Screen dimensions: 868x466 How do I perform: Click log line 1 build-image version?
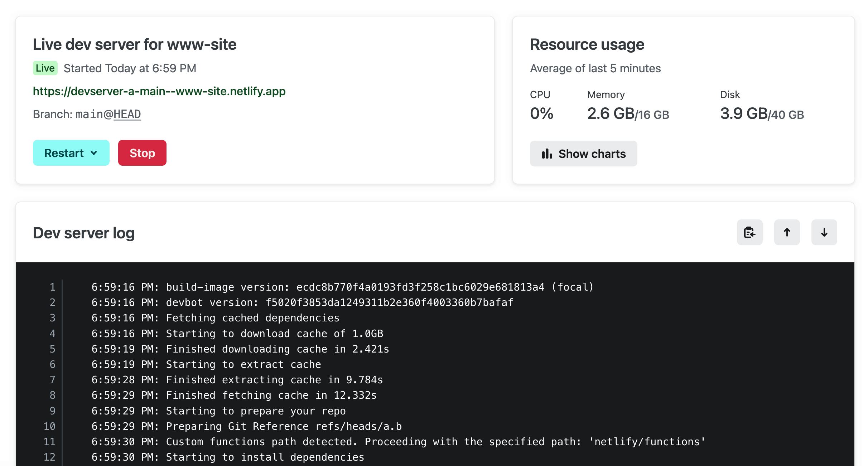tap(343, 287)
